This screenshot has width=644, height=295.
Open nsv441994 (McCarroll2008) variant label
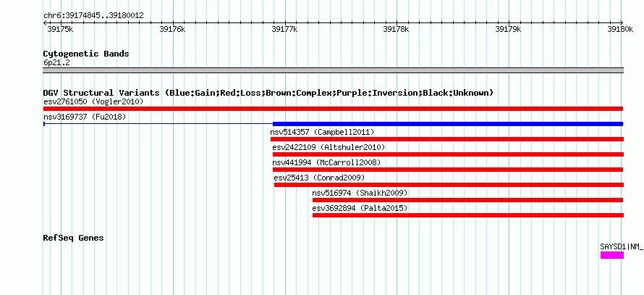click(x=326, y=162)
